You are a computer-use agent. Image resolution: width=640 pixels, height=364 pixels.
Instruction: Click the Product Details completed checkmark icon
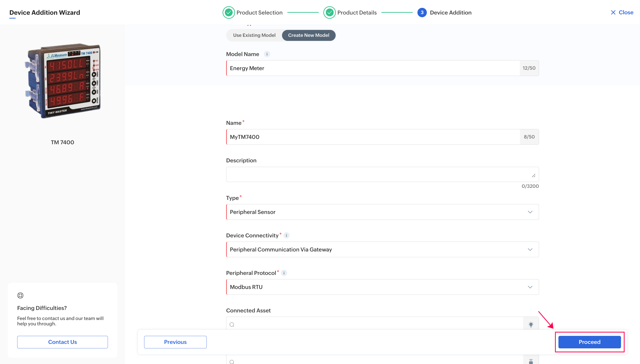click(329, 13)
